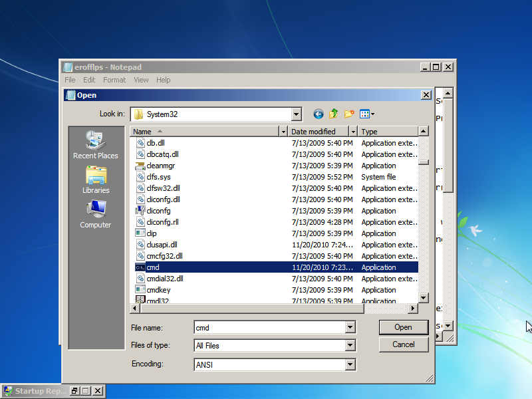Expand the Files of type dropdown

tap(350, 345)
